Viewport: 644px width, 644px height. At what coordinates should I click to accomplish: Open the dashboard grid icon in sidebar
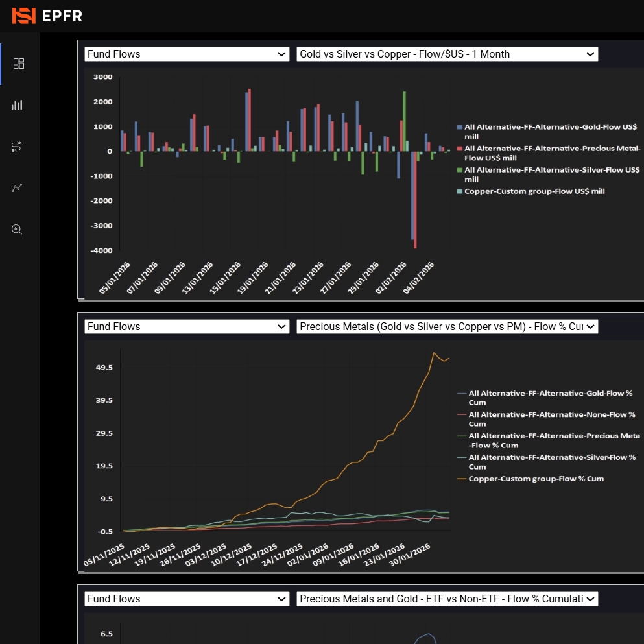click(x=19, y=64)
